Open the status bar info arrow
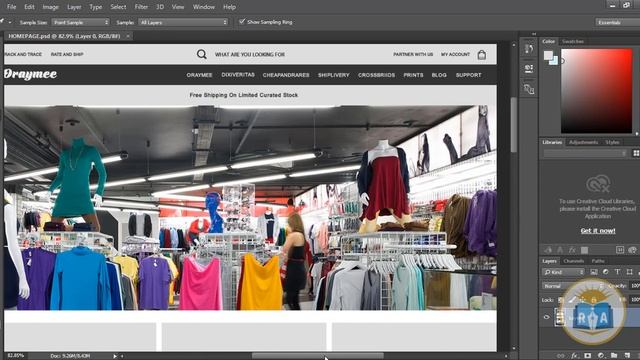 click(115, 356)
